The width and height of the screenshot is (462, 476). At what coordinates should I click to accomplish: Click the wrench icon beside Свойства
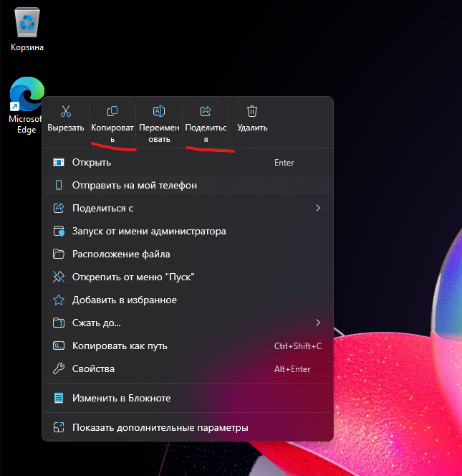(59, 368)
